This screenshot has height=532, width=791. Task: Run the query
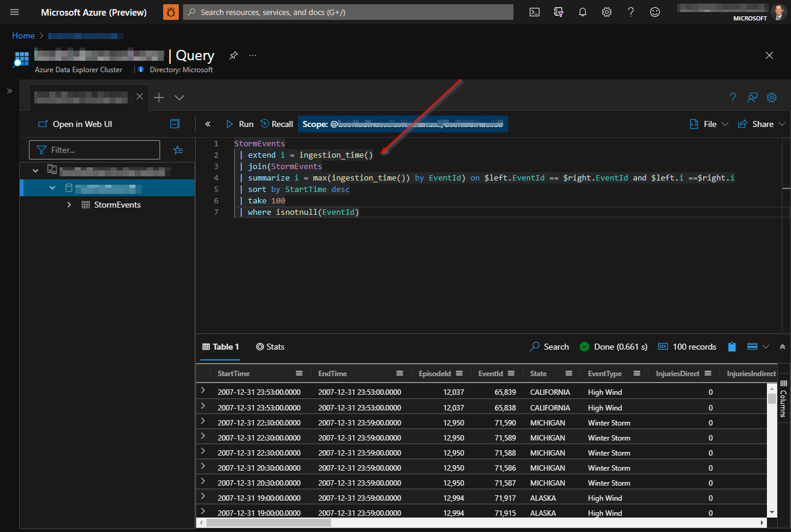click(x=240, y=124)
